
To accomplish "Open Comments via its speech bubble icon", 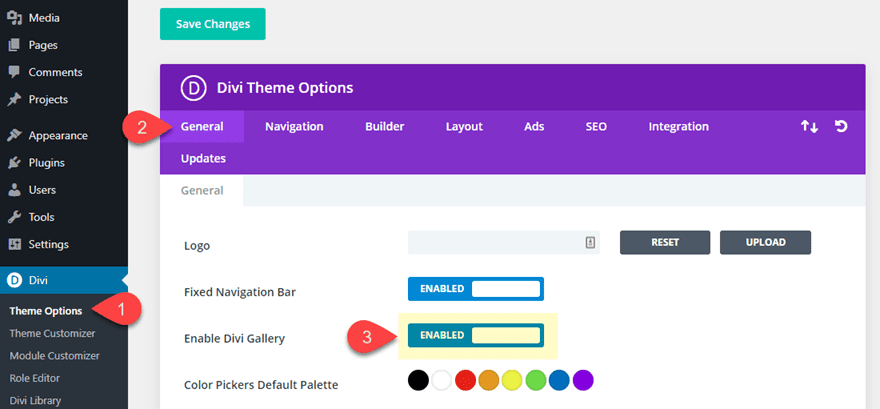I will point(15,72).
